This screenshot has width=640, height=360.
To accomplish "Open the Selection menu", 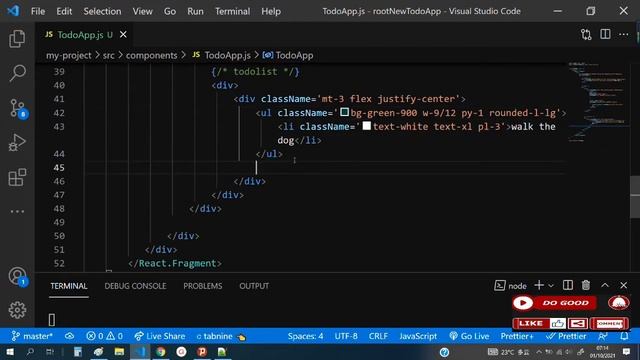I will click(102, 11).
